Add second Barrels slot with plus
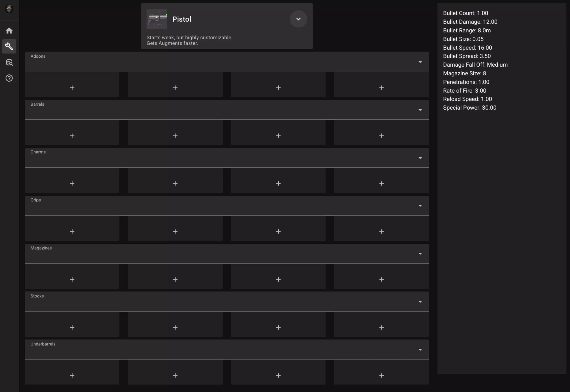This screenshot has width=570, height=392. coord(175,136)
